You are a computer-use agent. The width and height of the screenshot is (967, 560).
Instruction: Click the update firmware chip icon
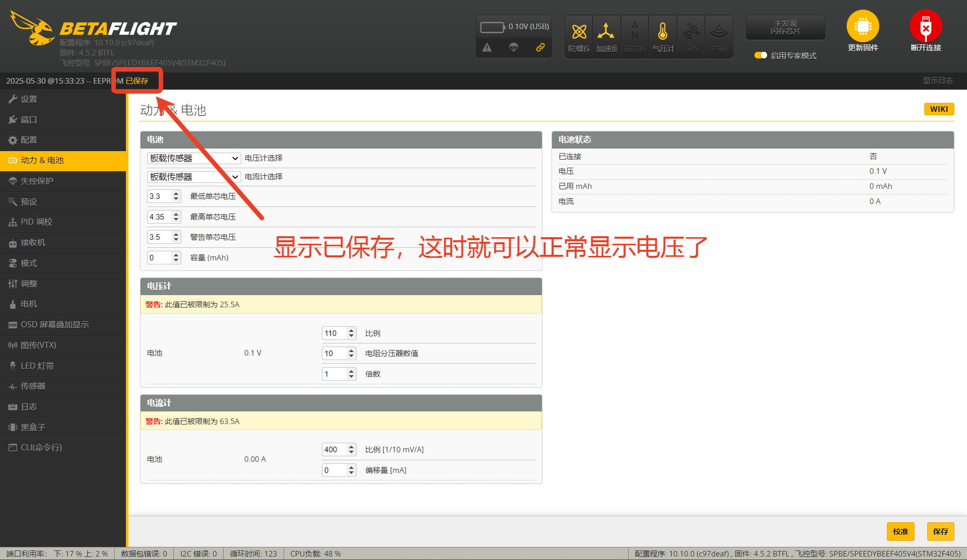[x=863, y=26]
